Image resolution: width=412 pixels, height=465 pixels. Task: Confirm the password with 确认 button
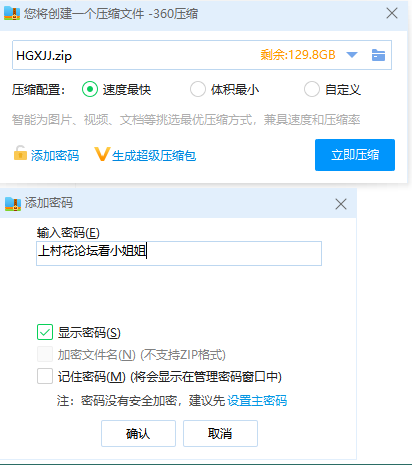138,433
